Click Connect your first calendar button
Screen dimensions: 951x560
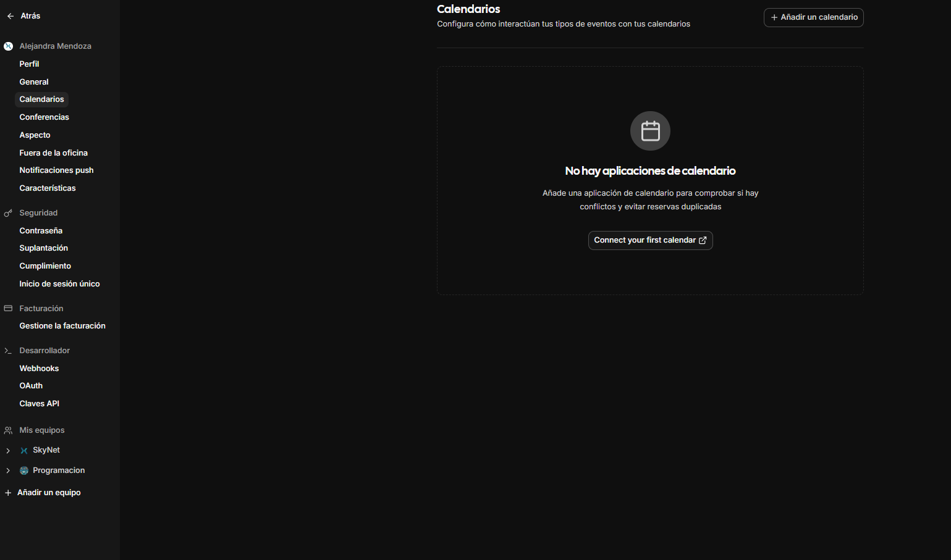pyautogui.click(x=650, y=240)
